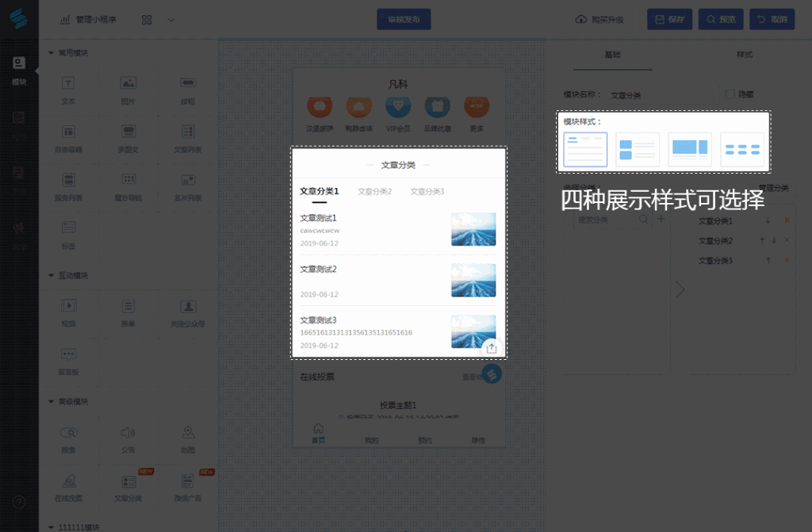Screen dimensions: 812x532
Task: Collapse the 常用模块 section
Action: (52, 53)
